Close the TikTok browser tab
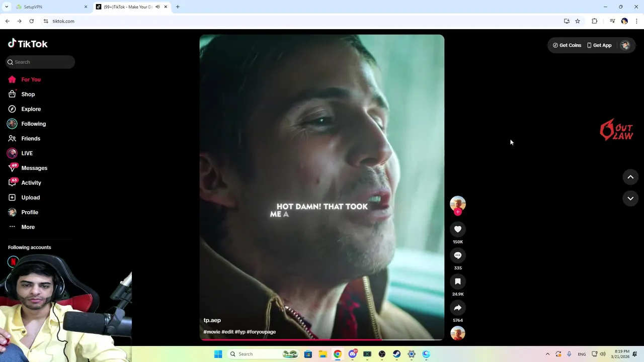 [166, 7]
